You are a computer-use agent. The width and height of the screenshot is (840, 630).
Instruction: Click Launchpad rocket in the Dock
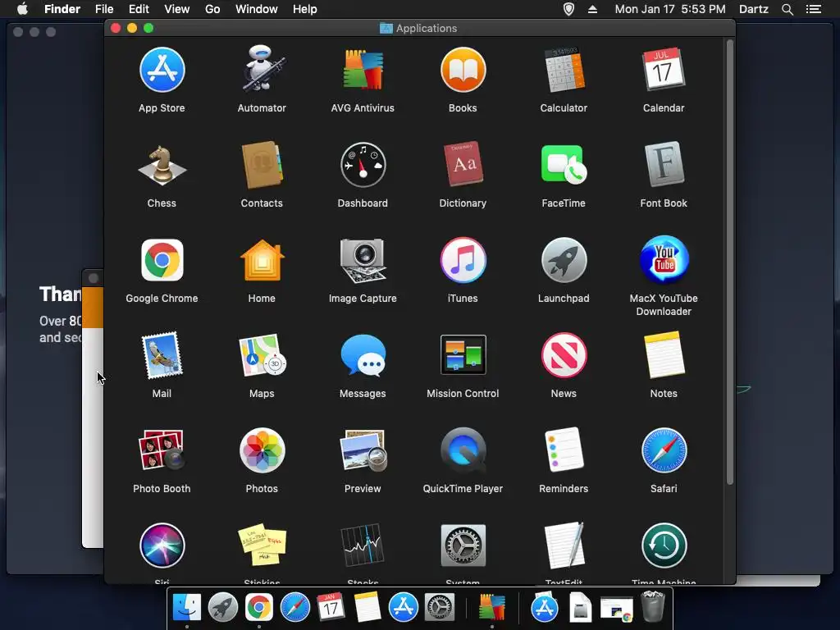tap(223, 608)
